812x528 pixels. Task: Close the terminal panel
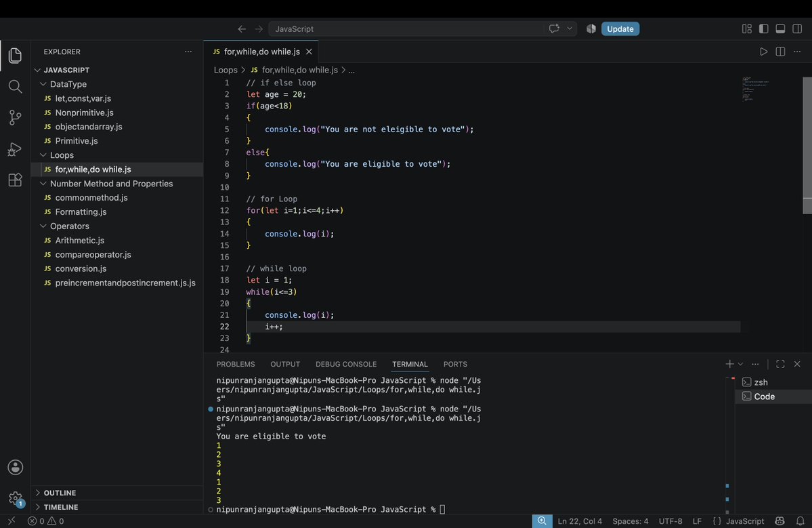pyautogui.click(x=797, y=364)
